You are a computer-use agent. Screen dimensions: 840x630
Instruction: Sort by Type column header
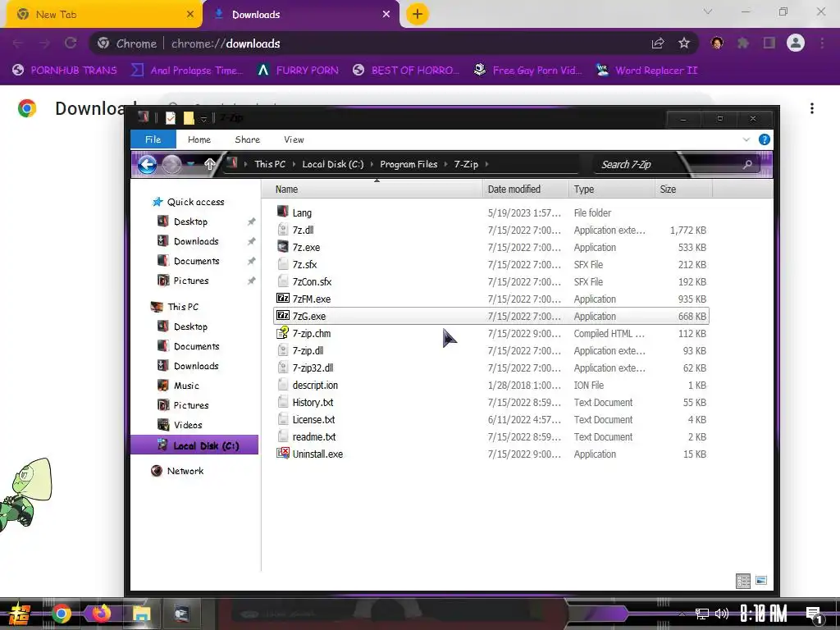coord(611,189)
